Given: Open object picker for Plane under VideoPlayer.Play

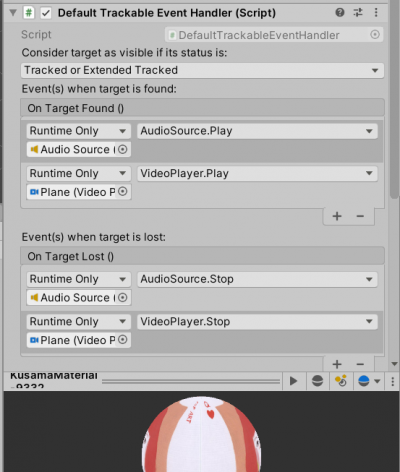Looking at the screenshot, I should [x=123, y=192].
